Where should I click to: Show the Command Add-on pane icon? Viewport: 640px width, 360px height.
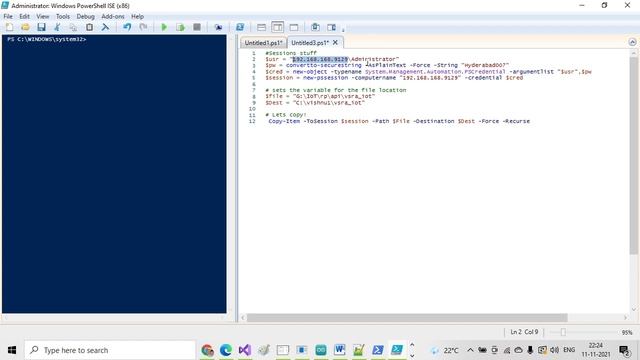[x=331, y=27]
